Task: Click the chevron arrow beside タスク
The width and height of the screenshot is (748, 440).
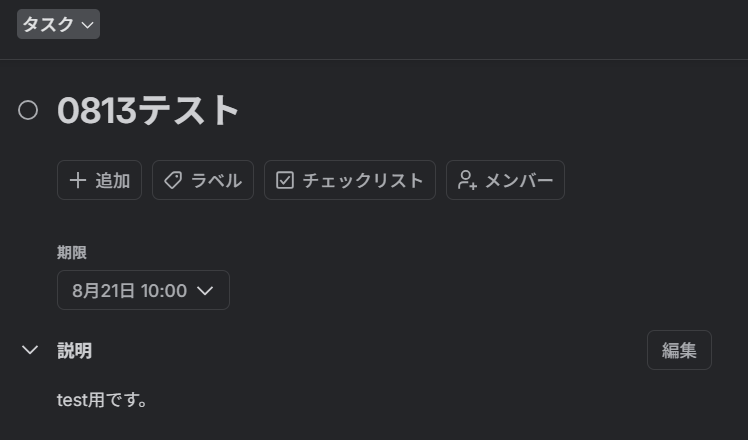Action: 87,25
